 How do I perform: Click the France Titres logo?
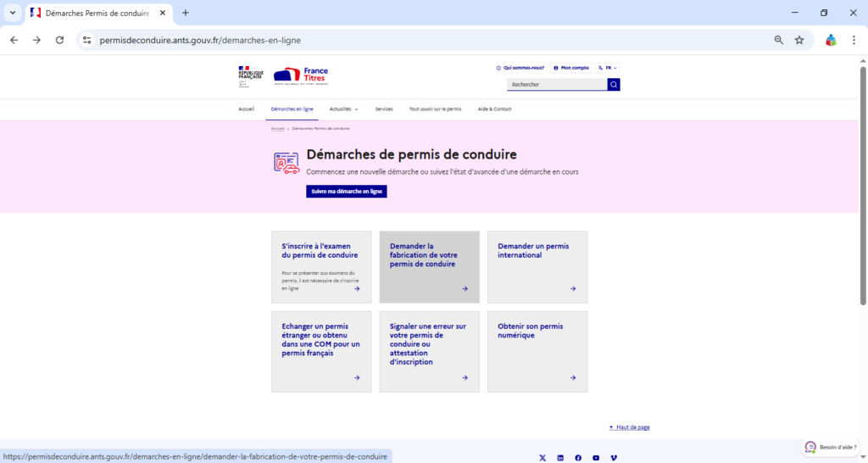point(301,76)
